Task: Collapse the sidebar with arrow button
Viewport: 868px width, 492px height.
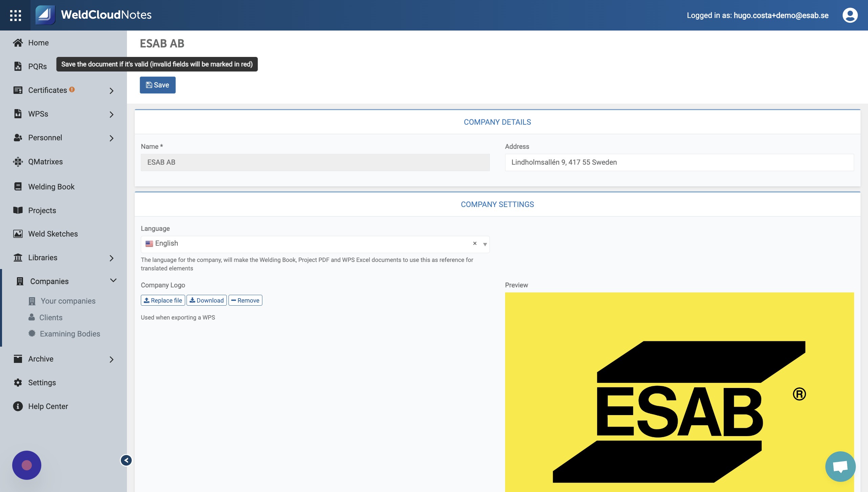Action: 126,460
